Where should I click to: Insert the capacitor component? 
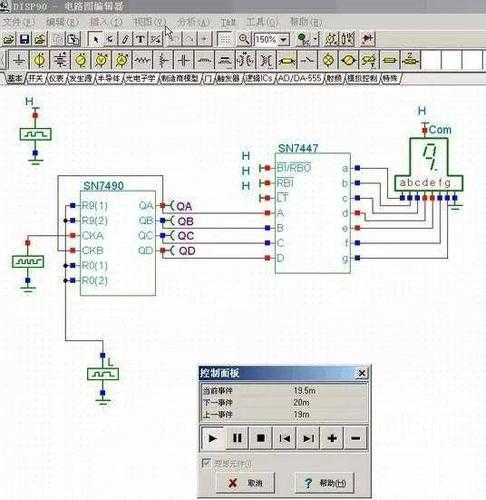click(184, 60)
